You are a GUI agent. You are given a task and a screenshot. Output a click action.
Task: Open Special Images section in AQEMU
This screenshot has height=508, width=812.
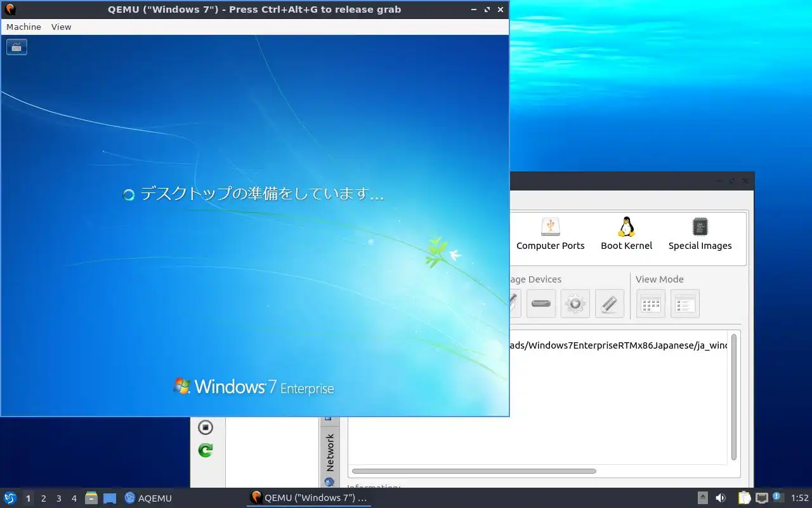(x=700, y=234)
